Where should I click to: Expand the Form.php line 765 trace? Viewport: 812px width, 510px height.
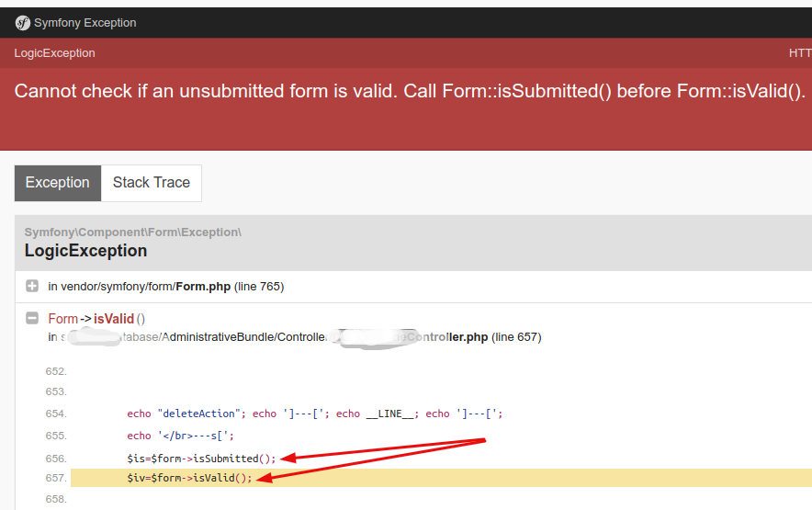pyautogui.click(x=32, y=286)
